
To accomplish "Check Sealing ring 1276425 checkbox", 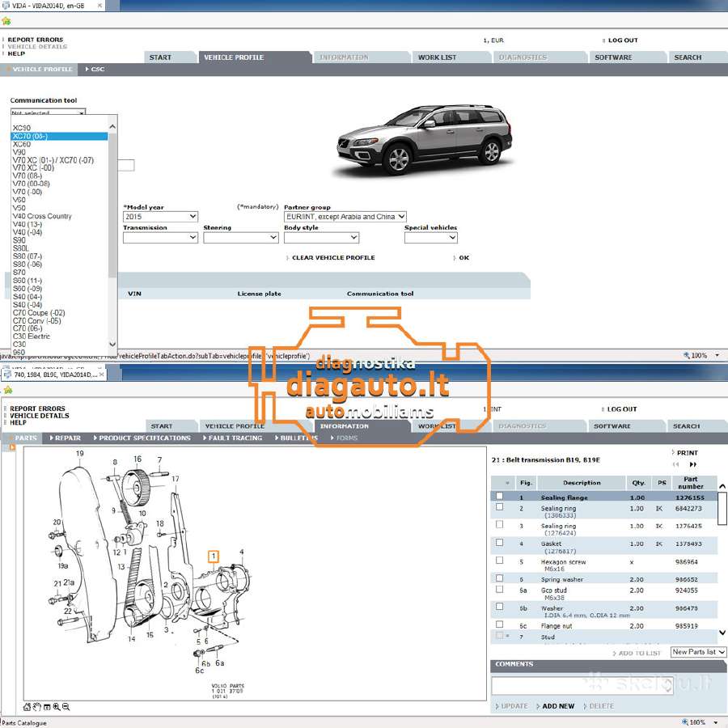I will pos(500,525).
